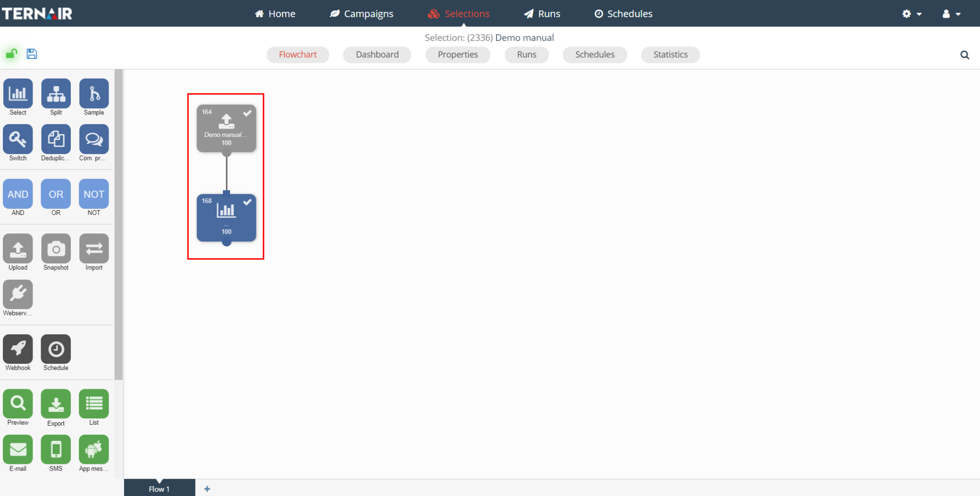The height and width of the screenshot is (496, 980).
Task: Save the selection with the disk icon
Action: [x=32, y=54]
